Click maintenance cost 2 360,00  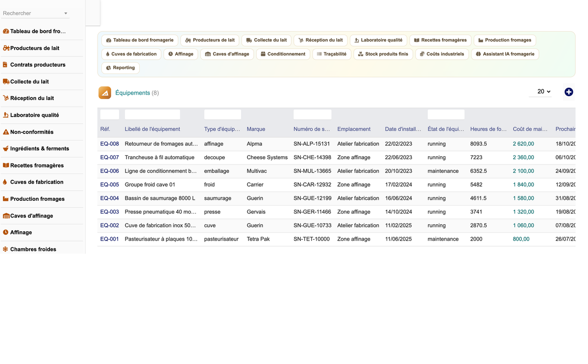coord(523,158)
